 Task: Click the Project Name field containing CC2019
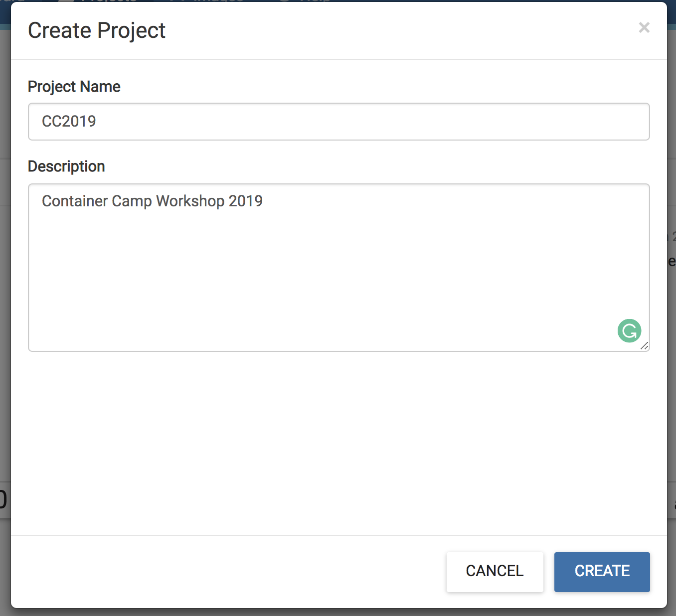[x=339, y=122]
